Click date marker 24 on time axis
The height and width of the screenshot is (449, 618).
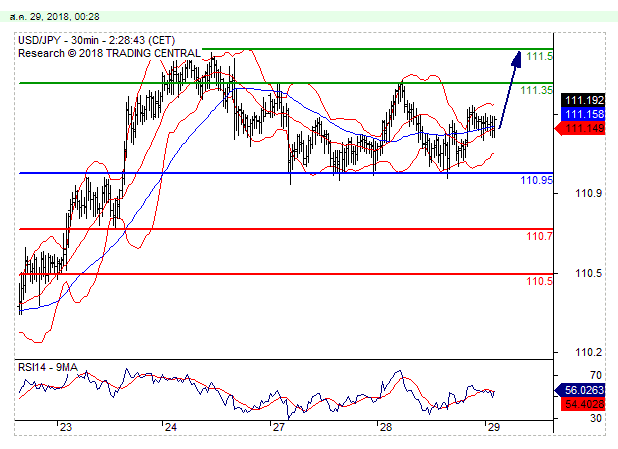click(171, 427)
